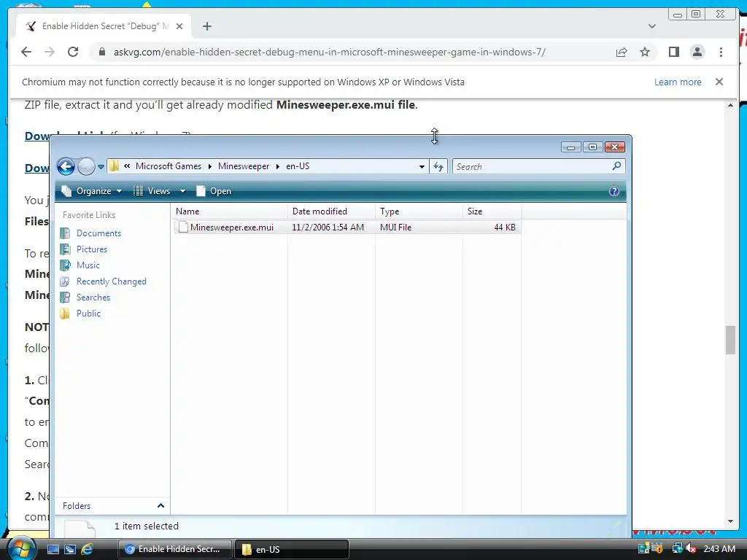Click the Searches icon

65,297
